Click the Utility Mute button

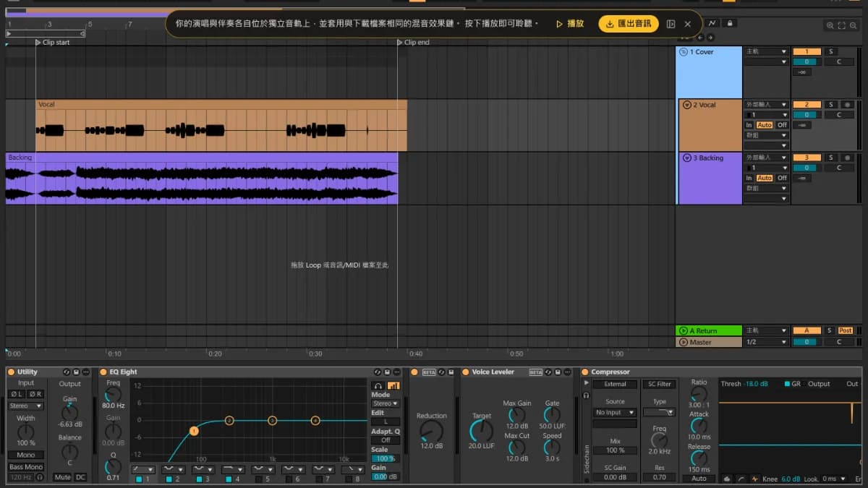[63, 477]
